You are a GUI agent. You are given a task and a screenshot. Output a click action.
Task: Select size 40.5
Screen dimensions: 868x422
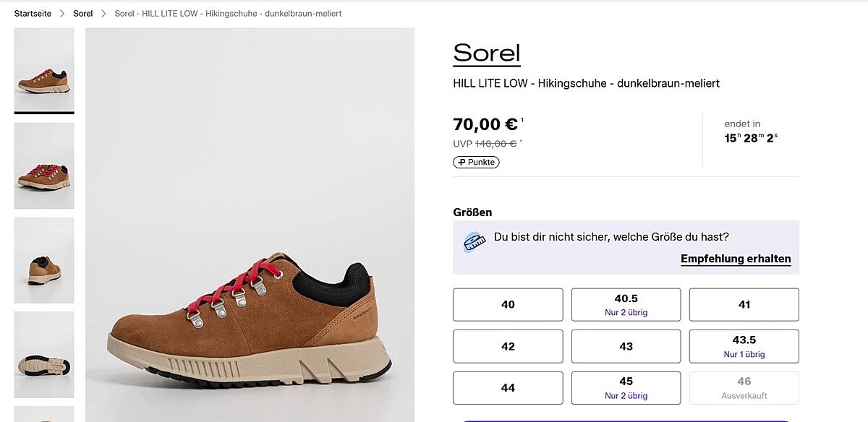626,304
